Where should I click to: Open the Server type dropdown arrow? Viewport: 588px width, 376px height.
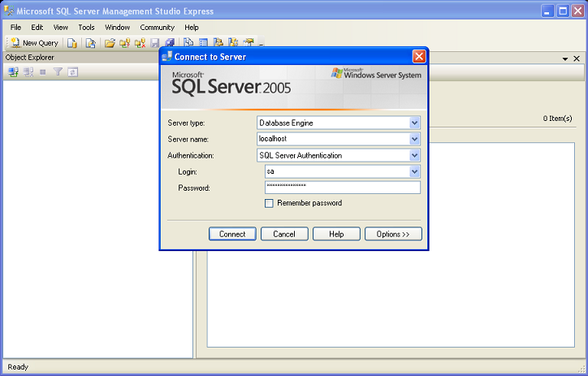(414, 123)
